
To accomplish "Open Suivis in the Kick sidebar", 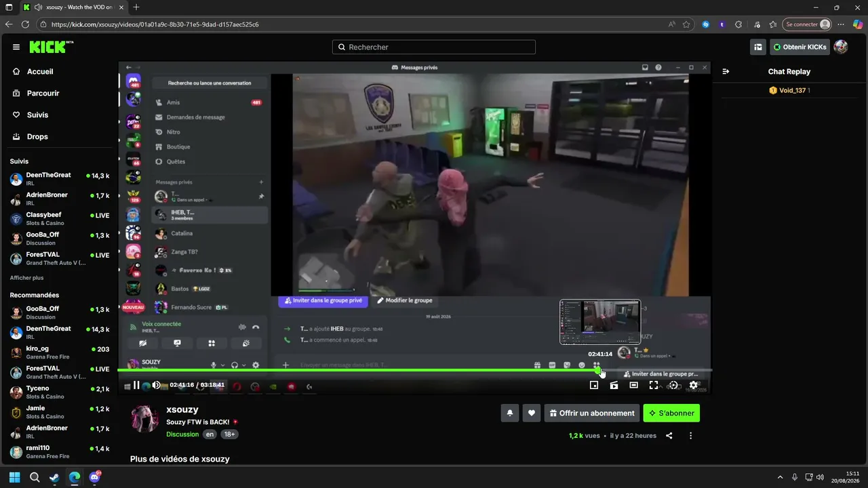I will pos(37,115).
